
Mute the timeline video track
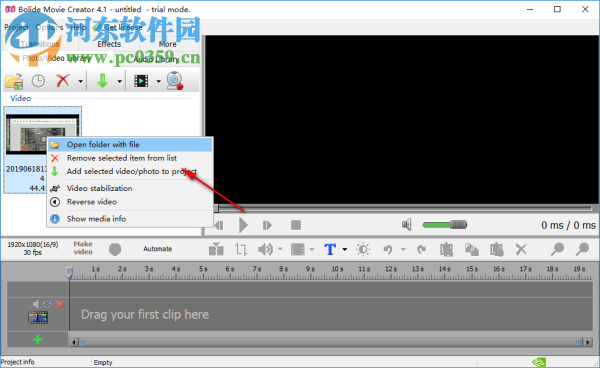tap(36, 304)
